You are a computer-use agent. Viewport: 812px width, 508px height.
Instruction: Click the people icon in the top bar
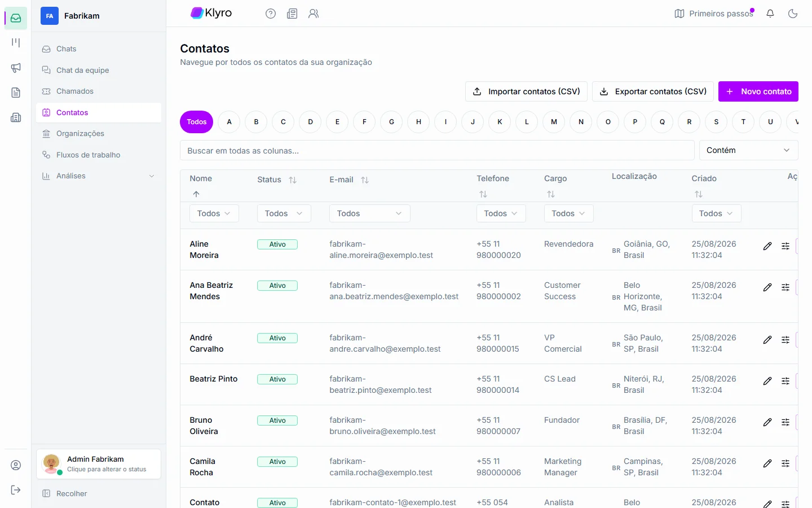click(314, 14)
